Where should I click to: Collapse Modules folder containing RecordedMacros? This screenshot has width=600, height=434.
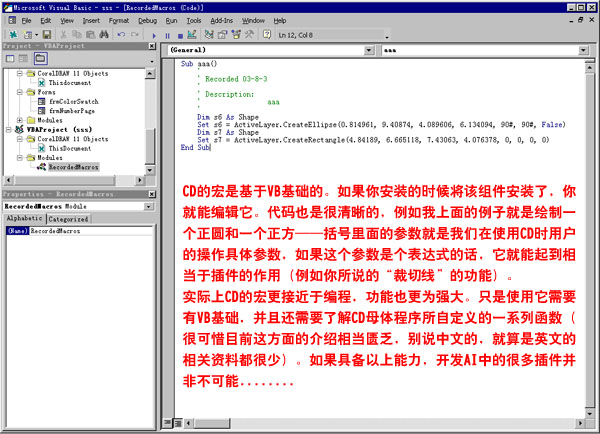tap(20, 158)
